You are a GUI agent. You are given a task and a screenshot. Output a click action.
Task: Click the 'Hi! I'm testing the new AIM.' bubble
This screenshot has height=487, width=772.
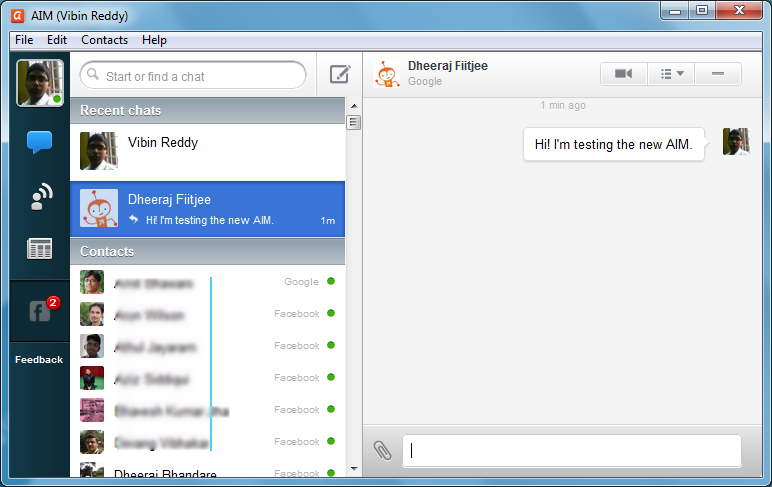pyautogui.click(x=613, y=144)
